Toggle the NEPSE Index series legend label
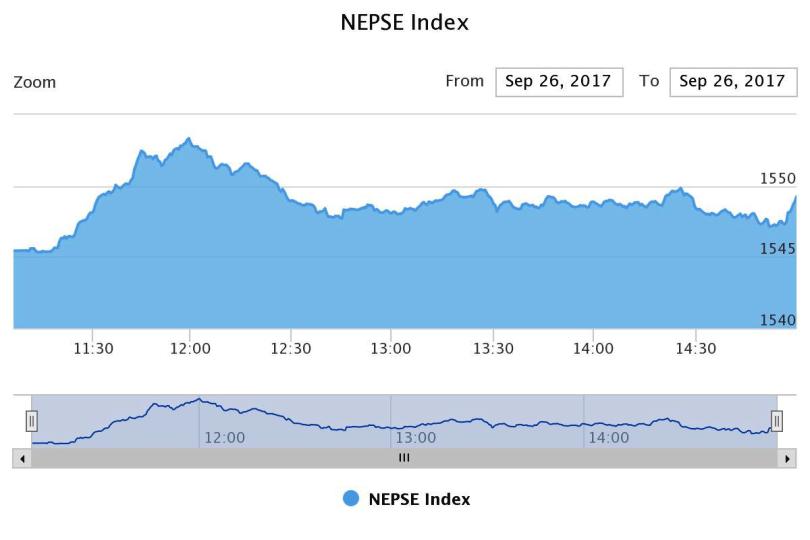Viewport: 810px width, 540px height. 419,499
